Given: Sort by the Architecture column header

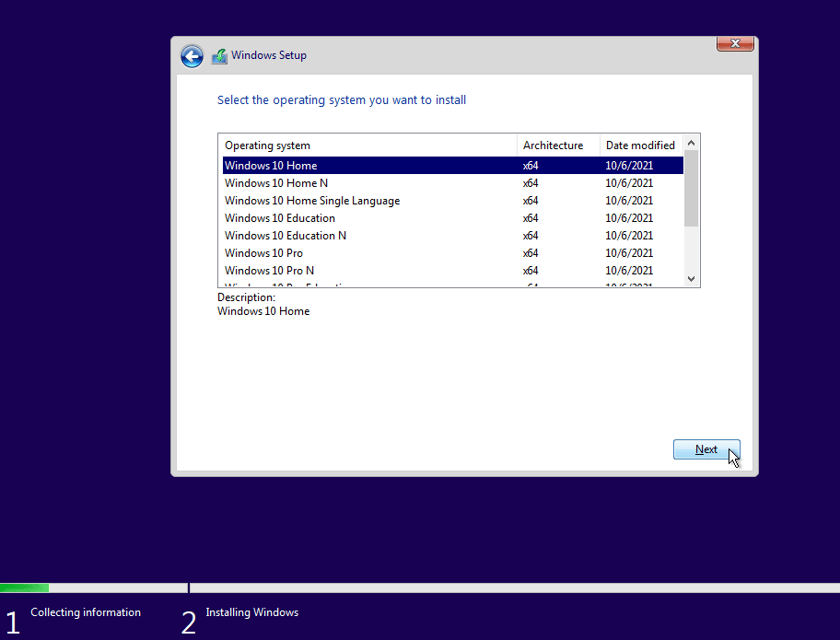Looking at the screenshot, I should click(554, 145).
